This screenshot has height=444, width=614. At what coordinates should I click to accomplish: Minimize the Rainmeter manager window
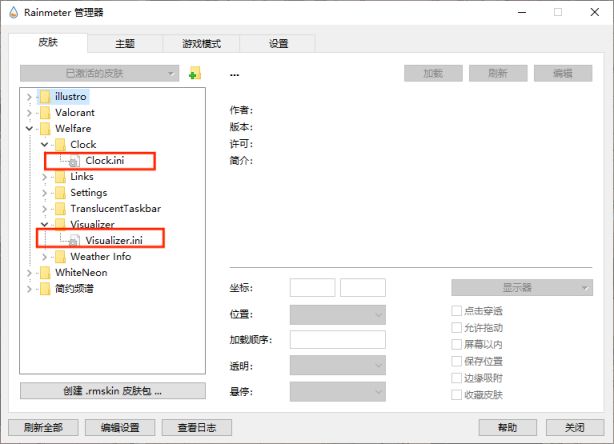(x=522, y=12)
